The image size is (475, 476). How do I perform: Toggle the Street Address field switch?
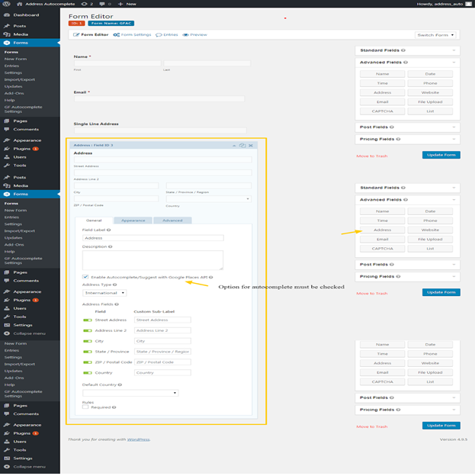pyautogui.click(x=88, y=320)
